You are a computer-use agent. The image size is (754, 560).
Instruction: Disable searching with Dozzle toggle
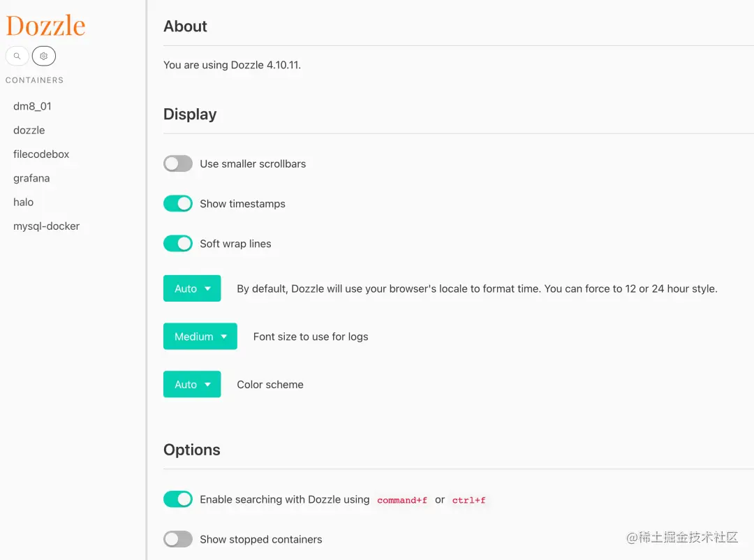[178, 499]
